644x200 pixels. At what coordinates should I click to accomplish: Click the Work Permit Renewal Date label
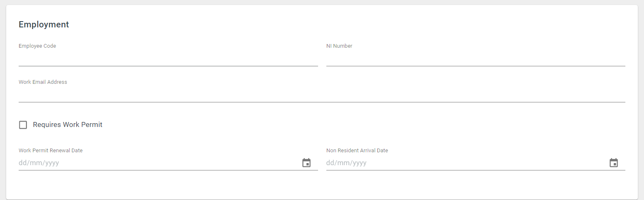coord(51,151)
